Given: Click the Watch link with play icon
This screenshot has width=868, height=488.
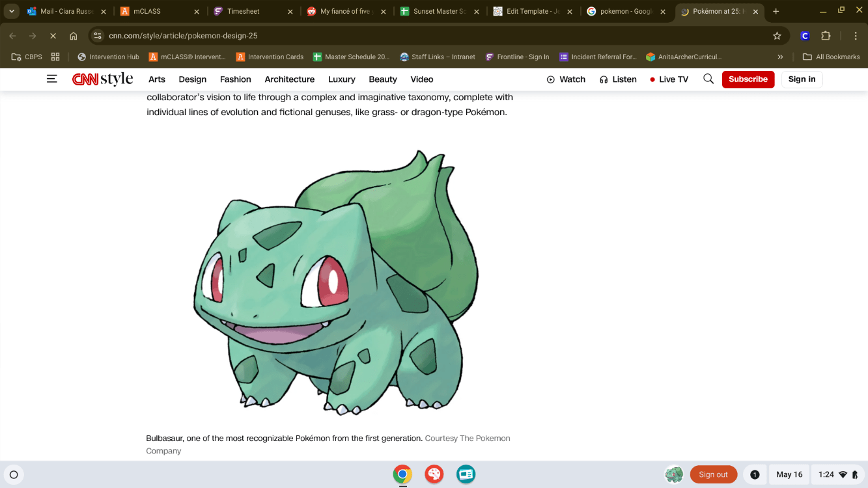Looking at the screenshot, I should (x=566, y=79).
